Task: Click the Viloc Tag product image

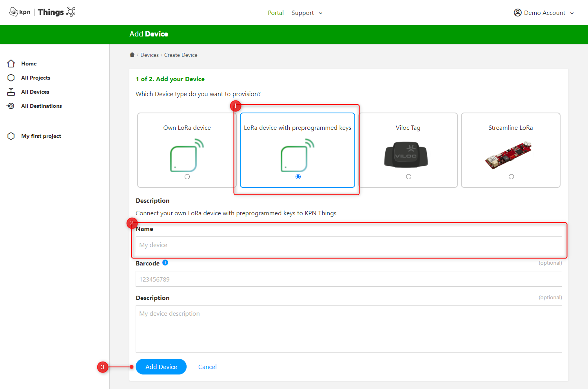Action: coord(406,155)
